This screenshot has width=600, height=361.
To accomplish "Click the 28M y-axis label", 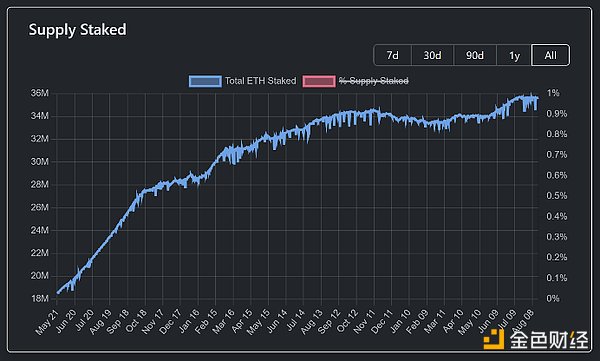I will (39, 185).
